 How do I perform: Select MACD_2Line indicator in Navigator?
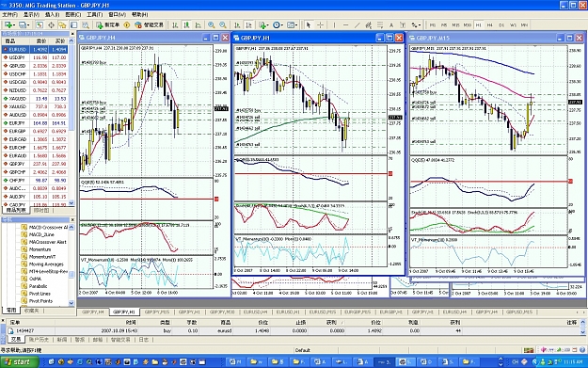tap(41, 234)
